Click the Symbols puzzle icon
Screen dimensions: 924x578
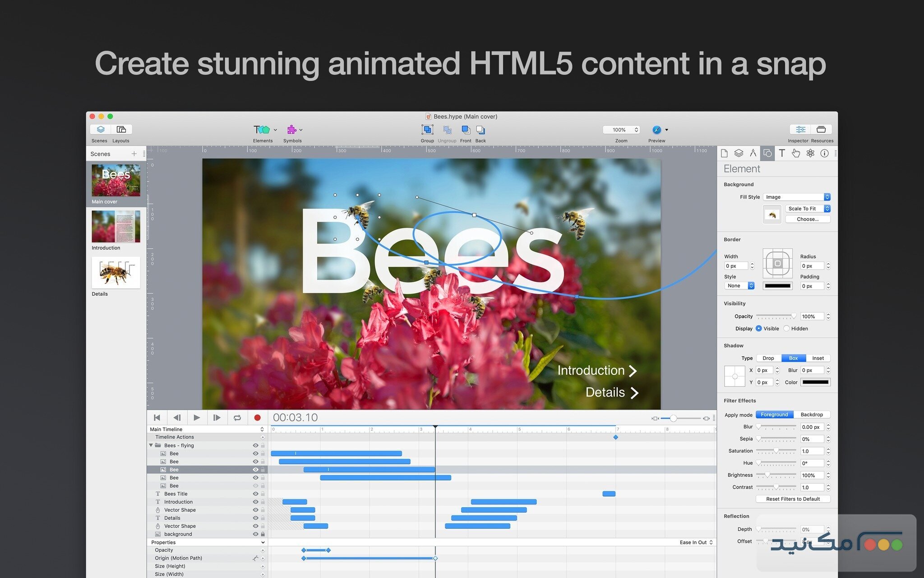(292, 130)
